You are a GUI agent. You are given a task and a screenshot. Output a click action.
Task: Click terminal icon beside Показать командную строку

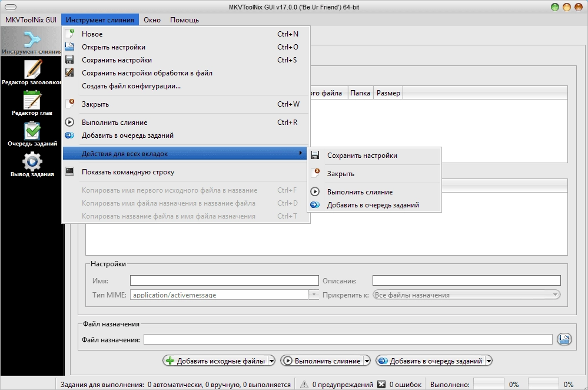70,171
